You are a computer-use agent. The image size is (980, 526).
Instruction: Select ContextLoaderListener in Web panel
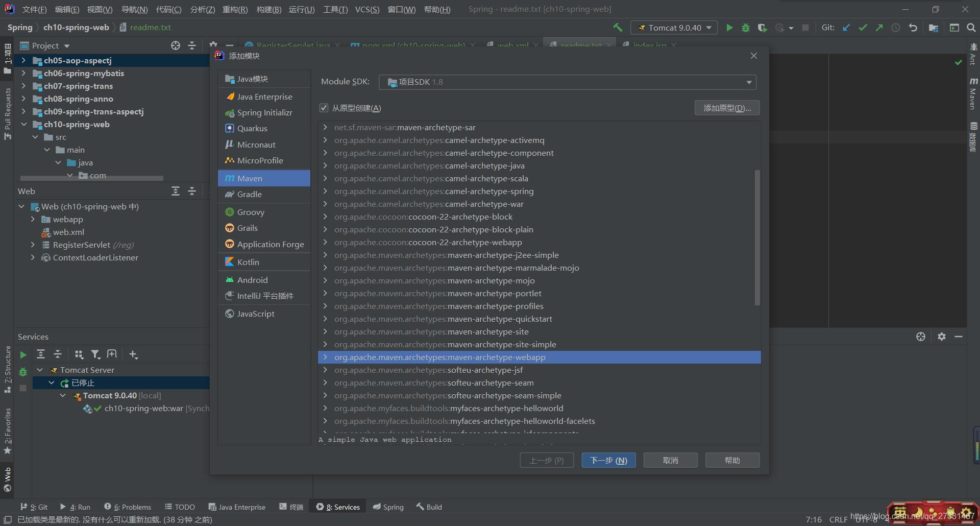tap(95, 257)
